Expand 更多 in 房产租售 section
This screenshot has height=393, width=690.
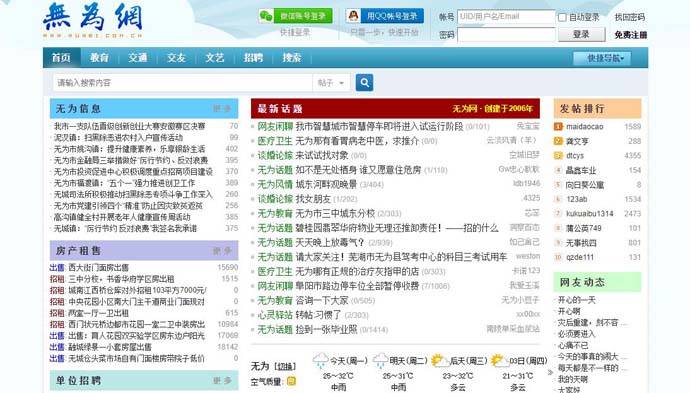[222, 251]
